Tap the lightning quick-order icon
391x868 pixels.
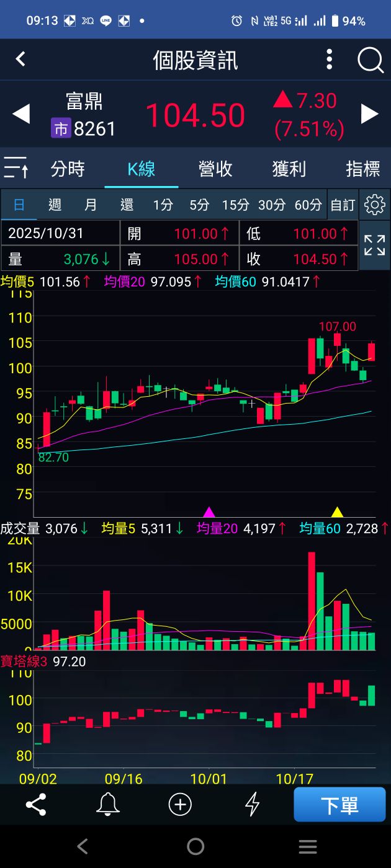[252, 805]
